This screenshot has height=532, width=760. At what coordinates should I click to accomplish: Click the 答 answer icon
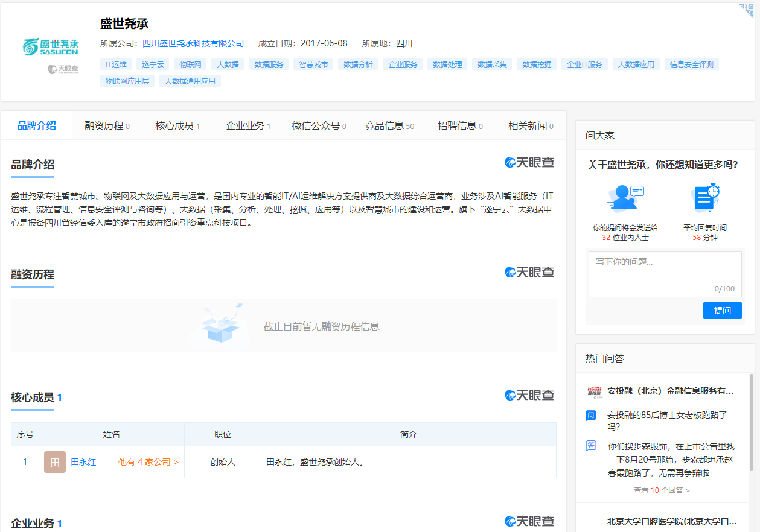(x=591, y=446)
